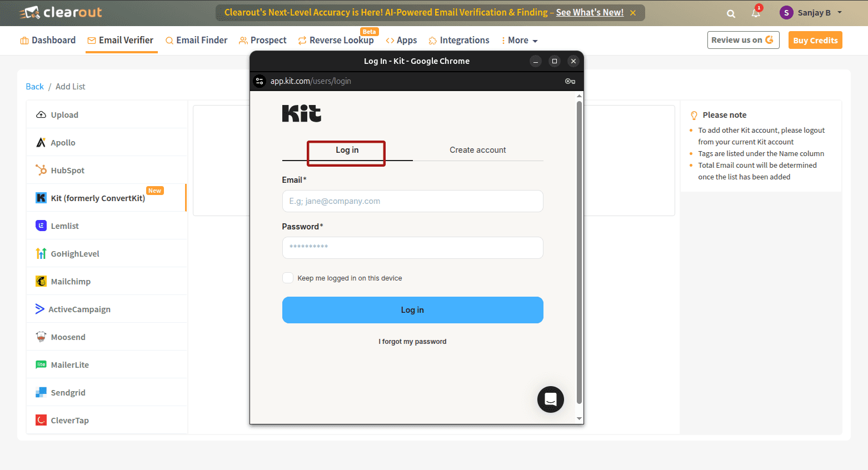Minimize the Kit login popup window

tap(536, 61)
